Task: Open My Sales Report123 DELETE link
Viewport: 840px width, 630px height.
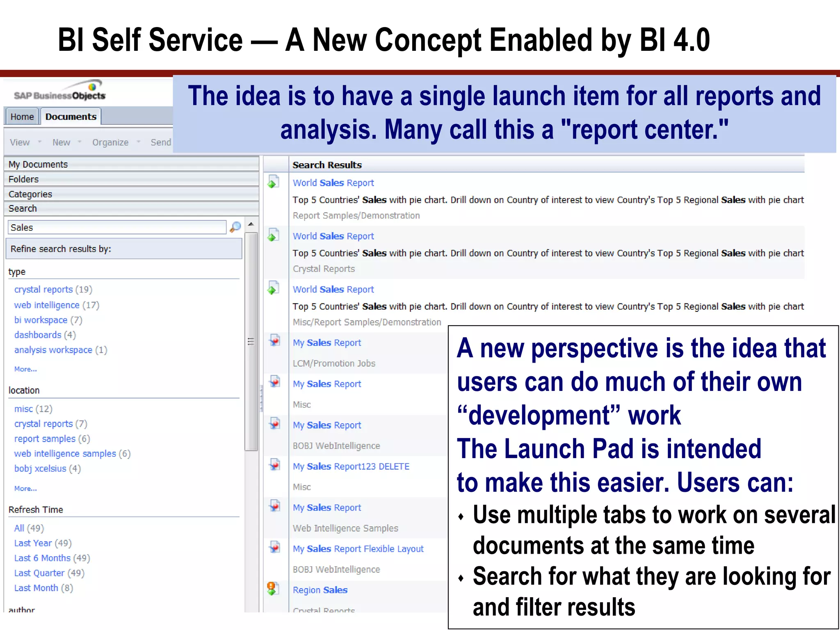Action: click(351, 466)
